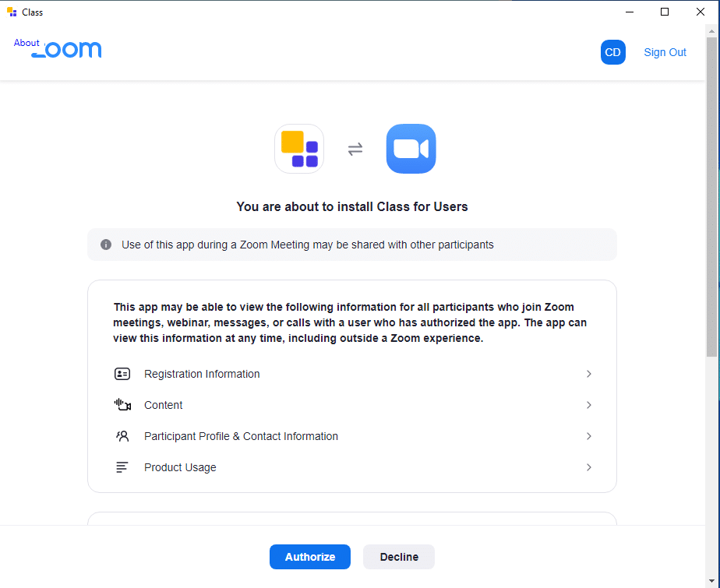Click the Product Usage lines icon
720x588 pixels.
[122, 467]
